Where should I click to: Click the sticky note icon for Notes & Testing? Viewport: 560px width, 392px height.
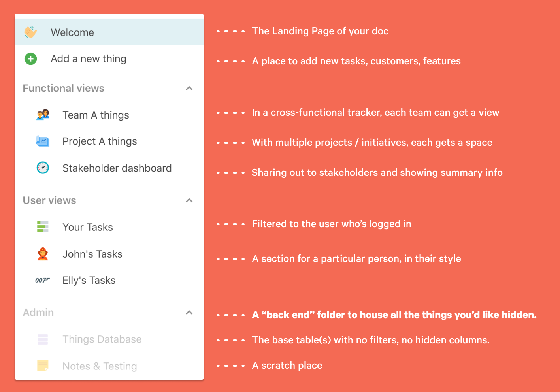click(x=43, y=366)
